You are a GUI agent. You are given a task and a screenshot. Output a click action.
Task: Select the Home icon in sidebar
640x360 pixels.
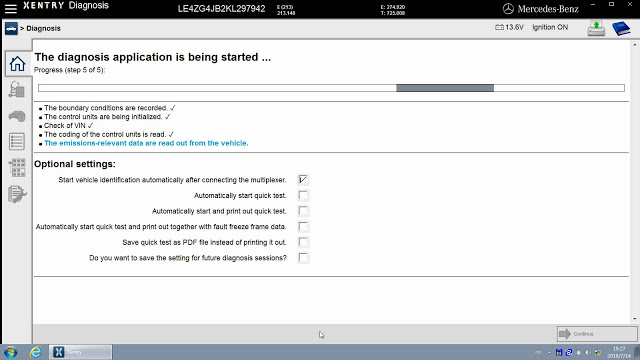point(17,64)
